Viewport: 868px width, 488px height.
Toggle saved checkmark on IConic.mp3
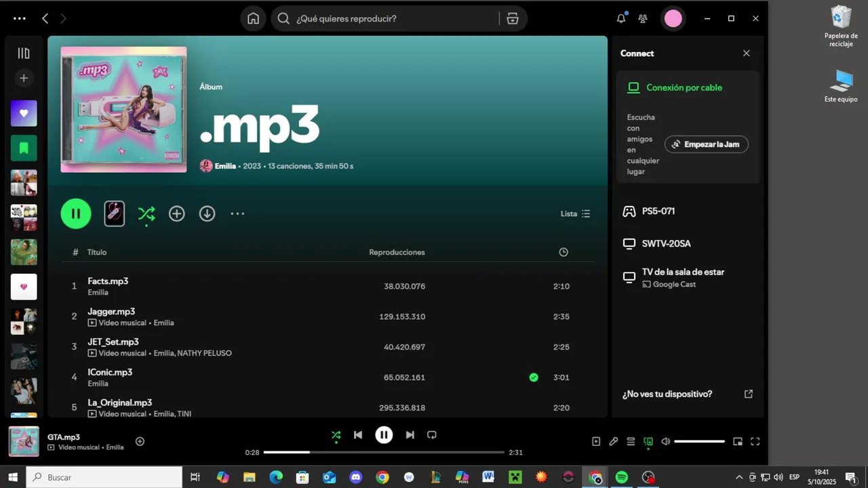point(534,378)
